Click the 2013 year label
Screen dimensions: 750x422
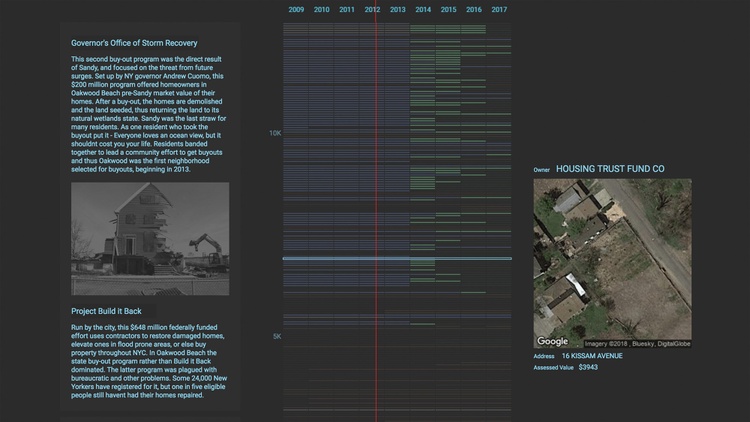click(x=397, y=10)
